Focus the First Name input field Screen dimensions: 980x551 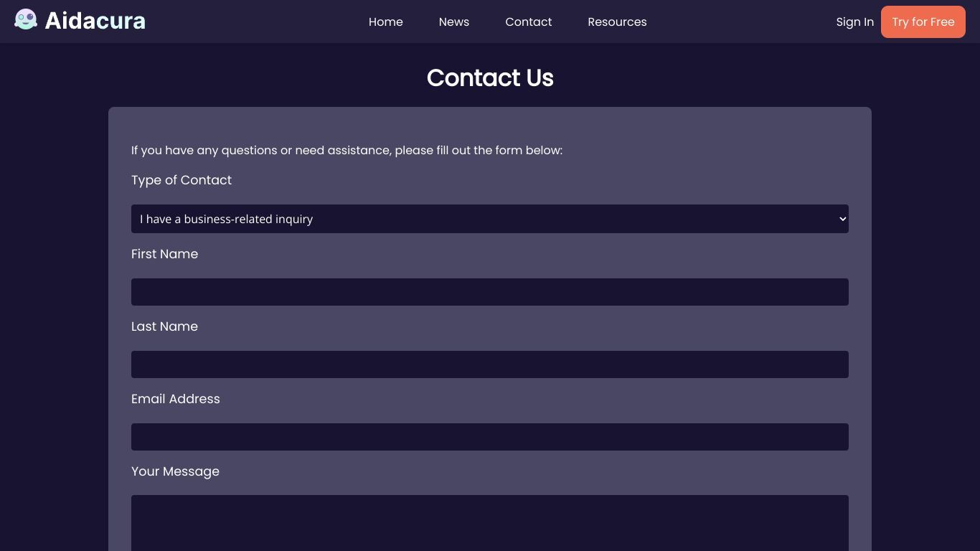490,292
